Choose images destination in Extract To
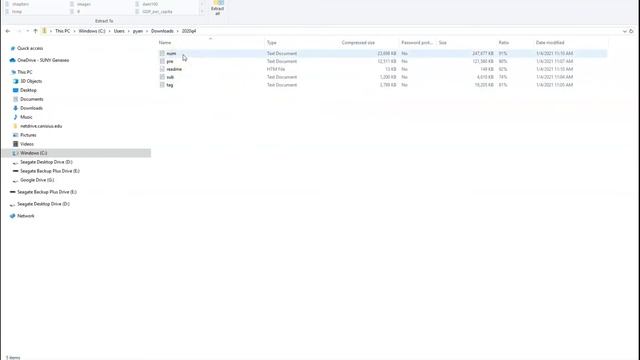 84,4
